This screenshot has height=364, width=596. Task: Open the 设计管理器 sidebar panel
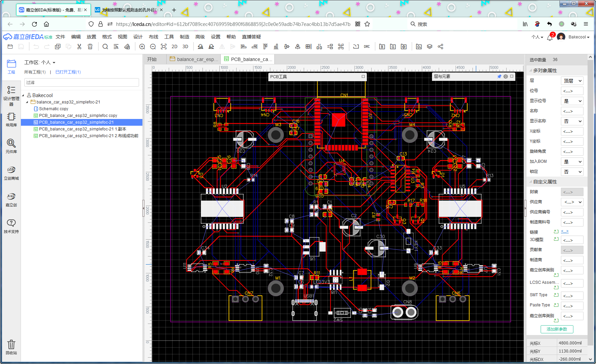[11, 96]
